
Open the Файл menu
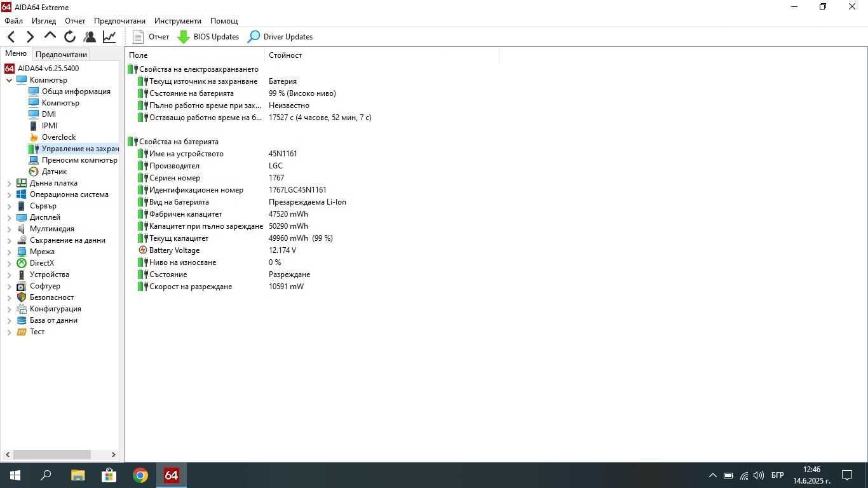click(x=13, y=21)
